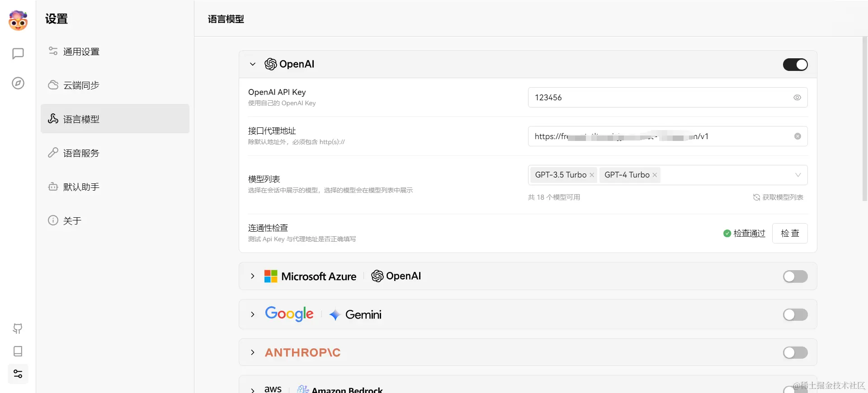Expand the AWS Amazon Bedrock section
Image resolution: width=868 pixels, height=393 pixels.
pos(253,390)
